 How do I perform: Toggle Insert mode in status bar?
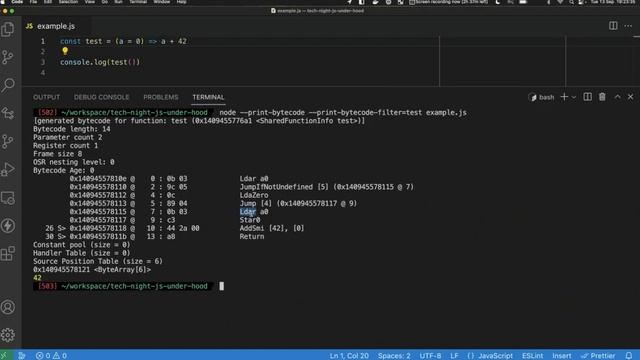coord(562,356)
